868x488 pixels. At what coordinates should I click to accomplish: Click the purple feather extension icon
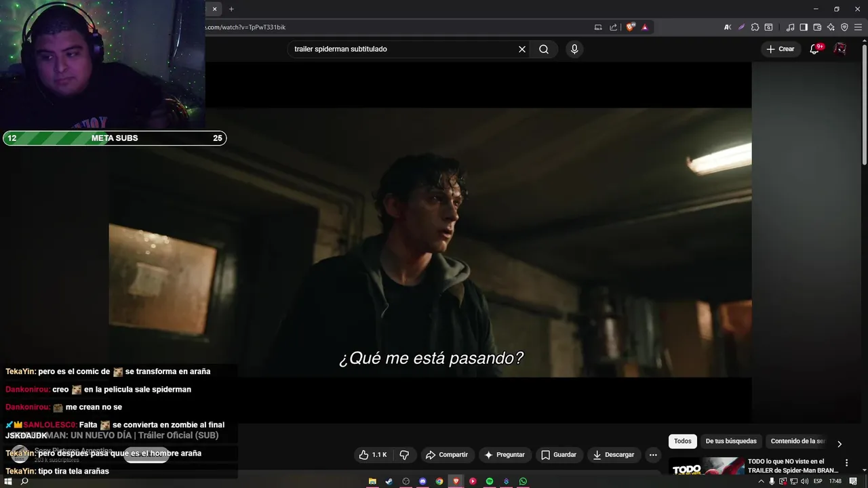pyautogui.click(x=741, y=27)
